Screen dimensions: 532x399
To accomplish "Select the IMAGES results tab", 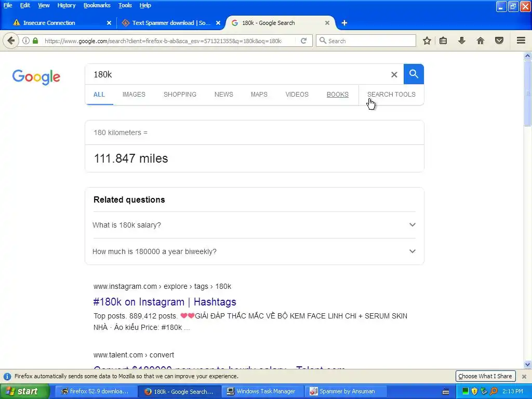I will [x=134, y=95].
